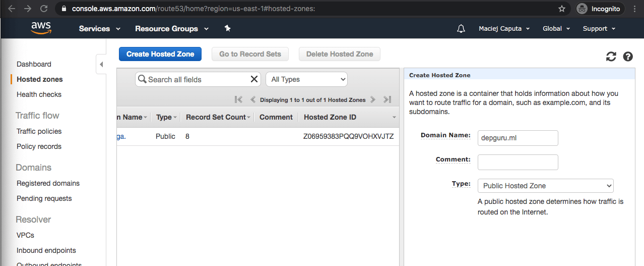
Task: Click the Create Hosted Zone button
Action: pos(160,54)
